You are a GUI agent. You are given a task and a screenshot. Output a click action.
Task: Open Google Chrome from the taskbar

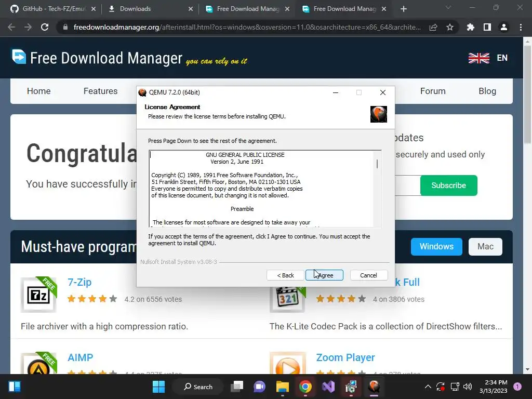[x=305, y=387]
